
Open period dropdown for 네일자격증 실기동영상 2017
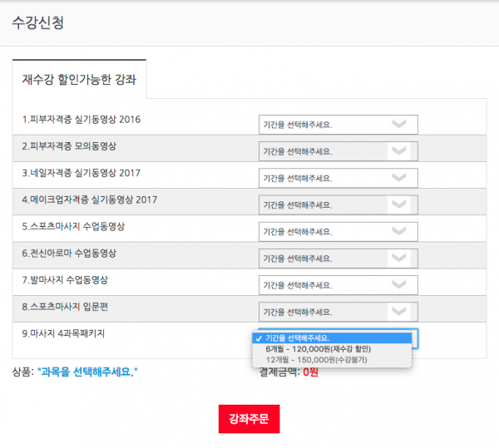point(338,178)
